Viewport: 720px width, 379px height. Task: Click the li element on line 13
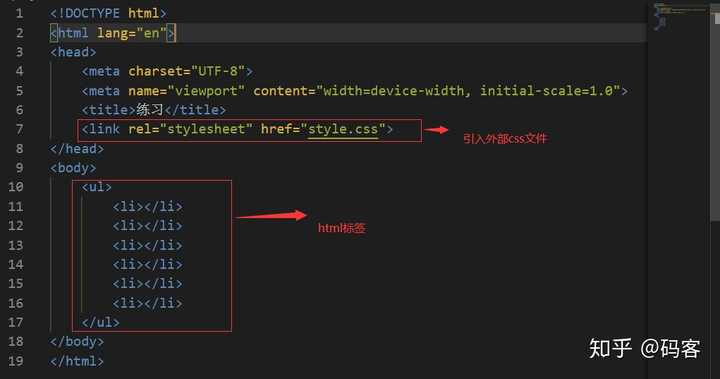(x=147, y=245)
